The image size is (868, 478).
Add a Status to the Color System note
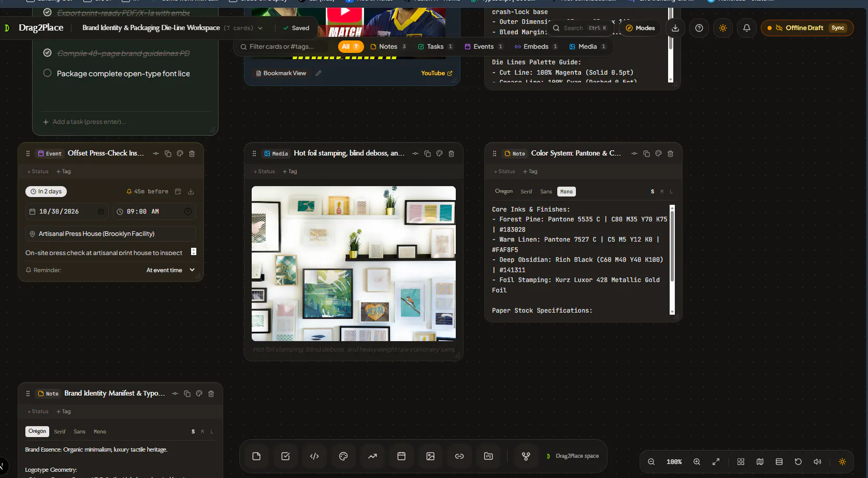pyautogui.click(x=504, y=172)
